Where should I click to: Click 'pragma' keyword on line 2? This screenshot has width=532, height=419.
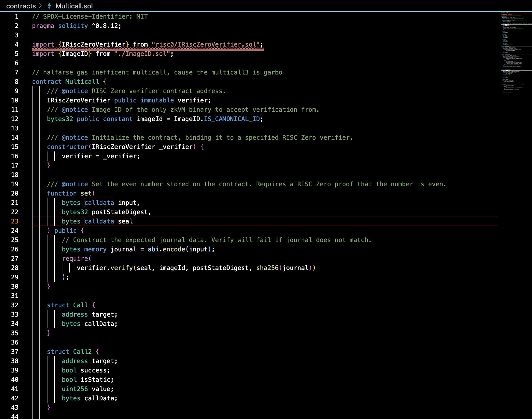tap(43, 26)
